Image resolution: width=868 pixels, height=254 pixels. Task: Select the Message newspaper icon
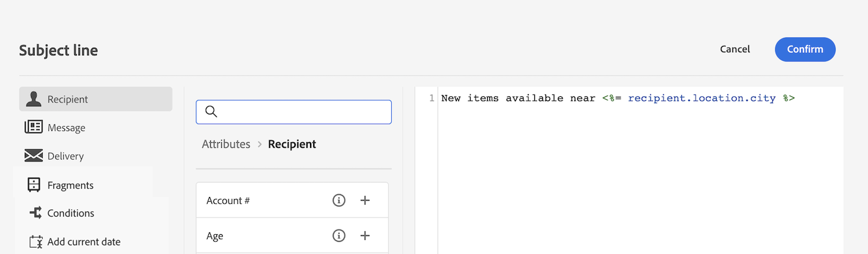click(x=33, y=127)
